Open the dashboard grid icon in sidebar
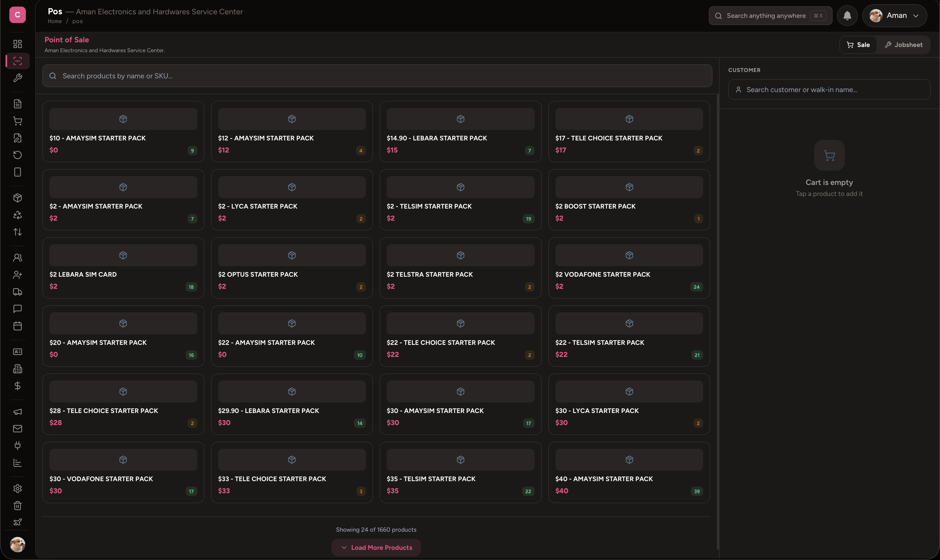The image size is (940, 560). click(x=17, y=44)
